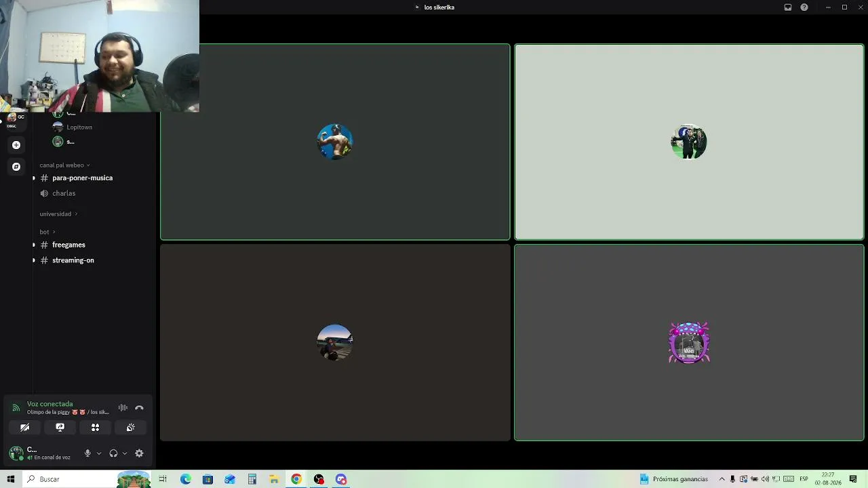The image size is (868, 488).
Task: Open Task View on the taskbar
Action: pos(163,479)
